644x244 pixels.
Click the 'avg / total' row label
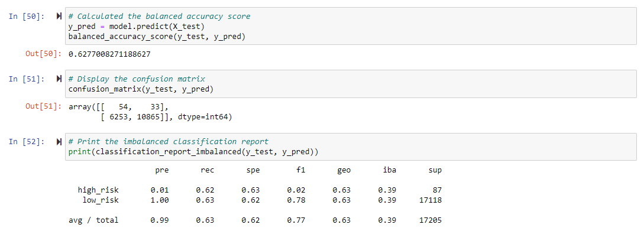point(93,220)
